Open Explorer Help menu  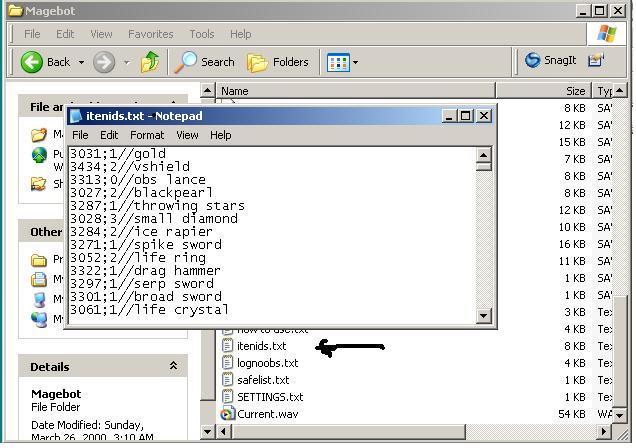pyautogui.click(x=241, y=34)
